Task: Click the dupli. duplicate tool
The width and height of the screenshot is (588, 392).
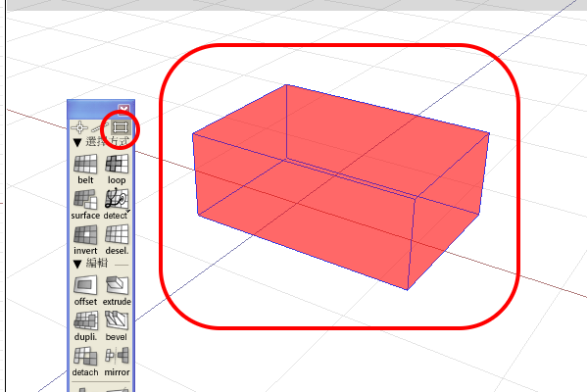Action: (85, 326)
